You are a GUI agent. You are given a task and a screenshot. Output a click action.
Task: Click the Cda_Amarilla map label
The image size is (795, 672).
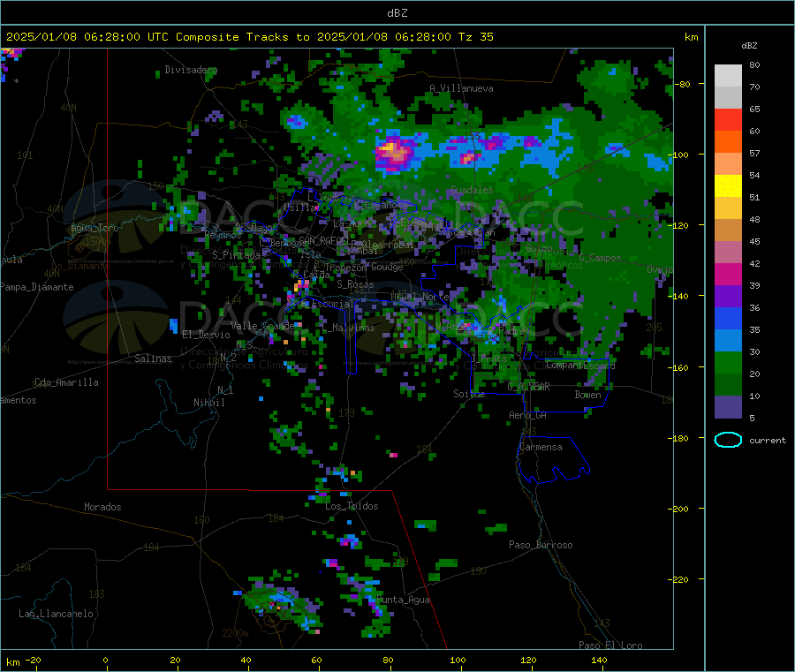(x=66, y=382)
